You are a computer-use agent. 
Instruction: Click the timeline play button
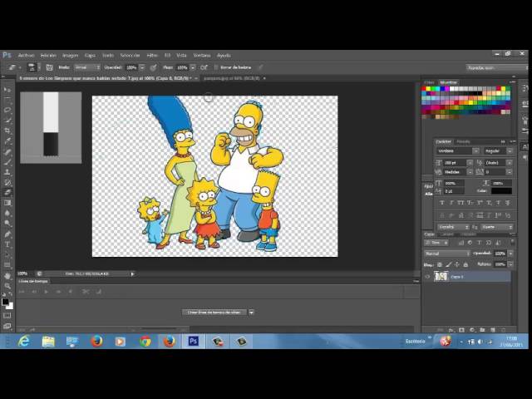pos(47,292)
